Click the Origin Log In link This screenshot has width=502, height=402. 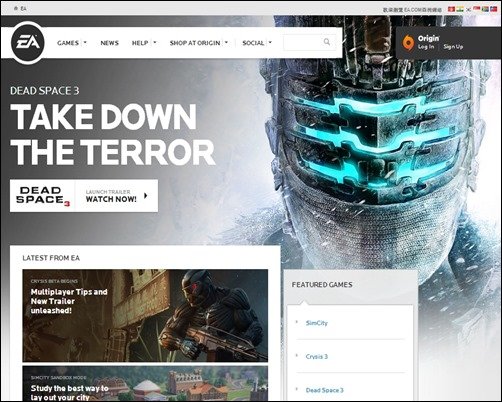[x=426, y=47]
